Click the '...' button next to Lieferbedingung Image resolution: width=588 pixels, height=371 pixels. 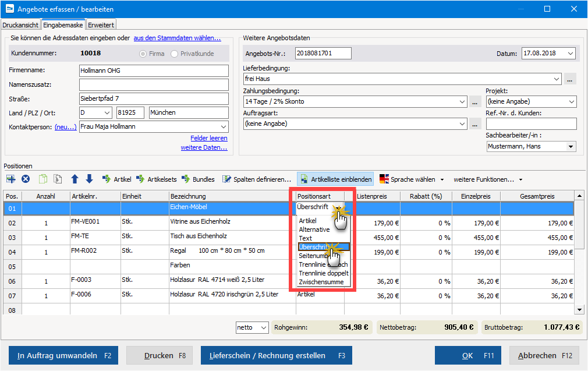569,79
